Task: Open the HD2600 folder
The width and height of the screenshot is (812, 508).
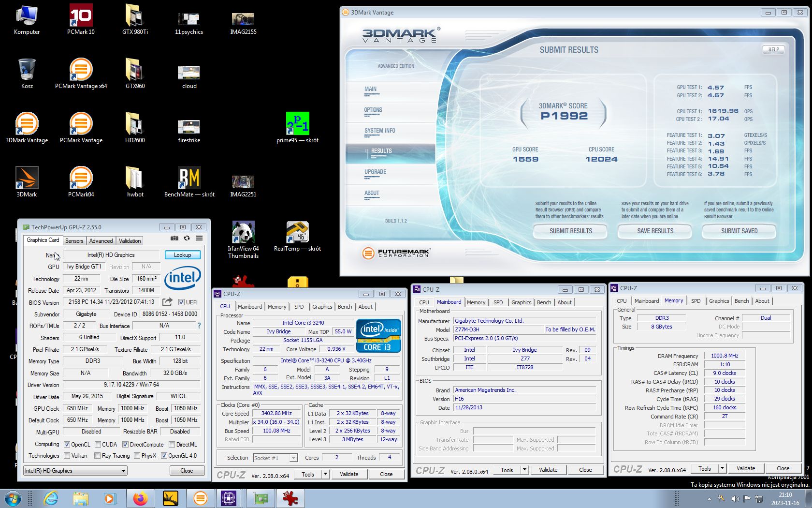Action: click(135, 128)
